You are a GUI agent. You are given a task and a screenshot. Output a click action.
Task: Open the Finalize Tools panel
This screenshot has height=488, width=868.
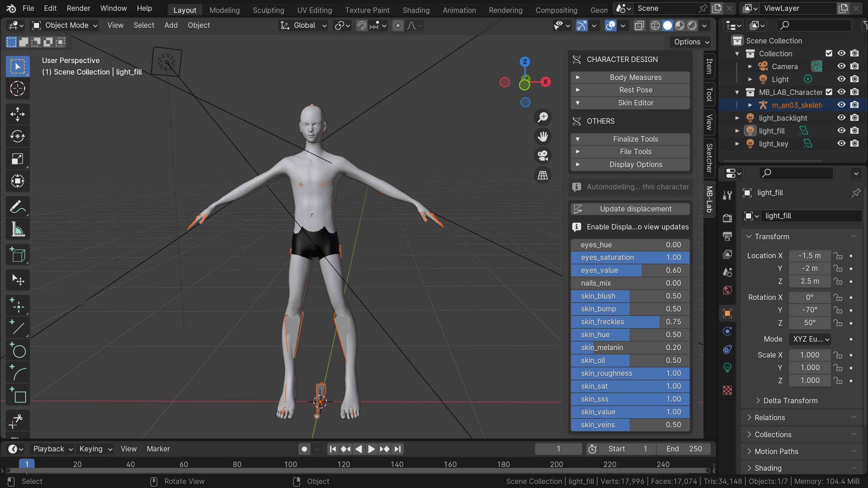[630, 139]
